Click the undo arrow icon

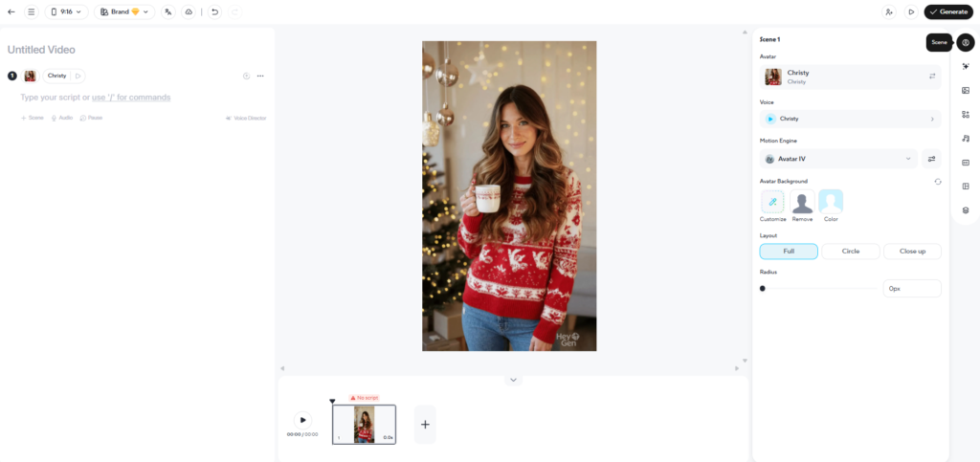tap(214, 11)
